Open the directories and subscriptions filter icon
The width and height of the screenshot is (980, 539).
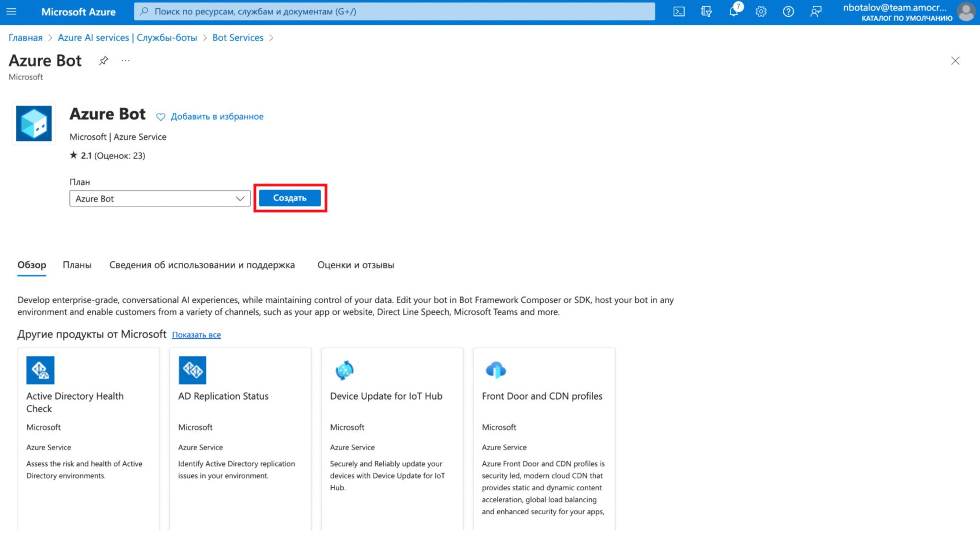point(706,11)
